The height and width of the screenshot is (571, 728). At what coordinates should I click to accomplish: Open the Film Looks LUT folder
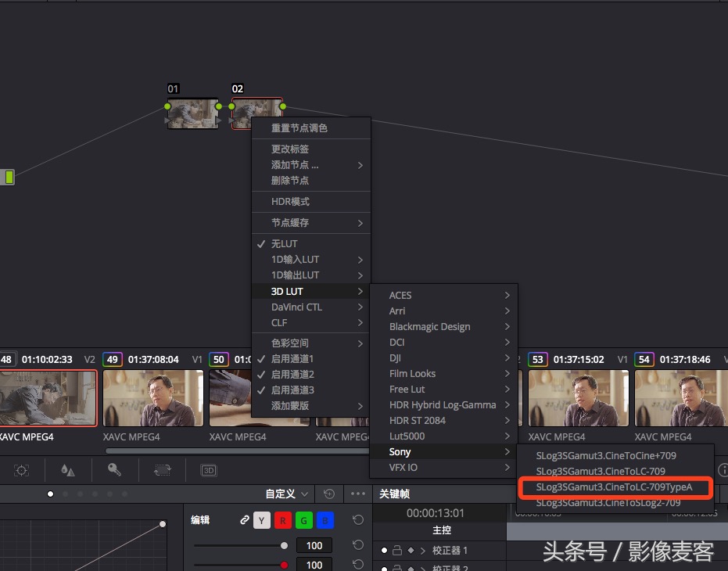pyautogui.click(x=443, y=374)
